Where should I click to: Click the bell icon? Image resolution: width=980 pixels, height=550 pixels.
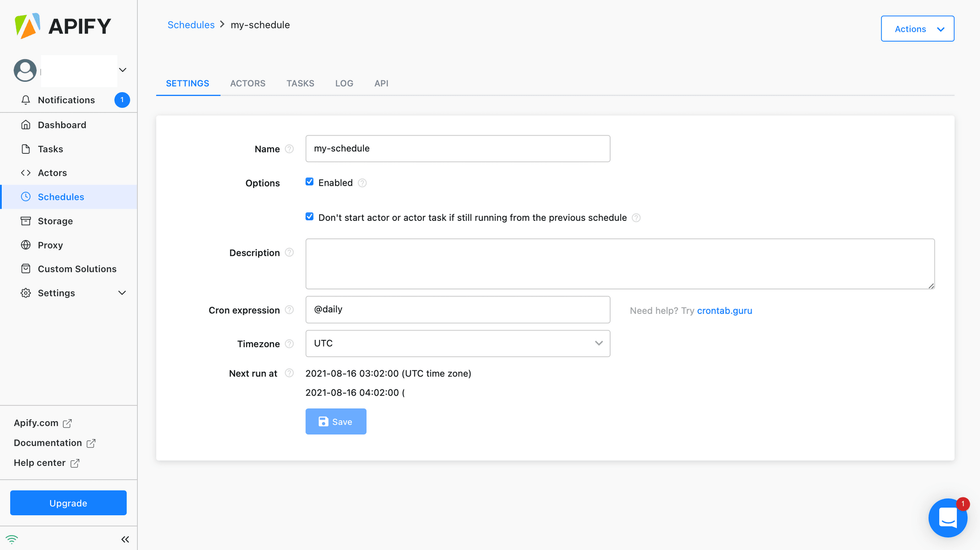(26, 100)
